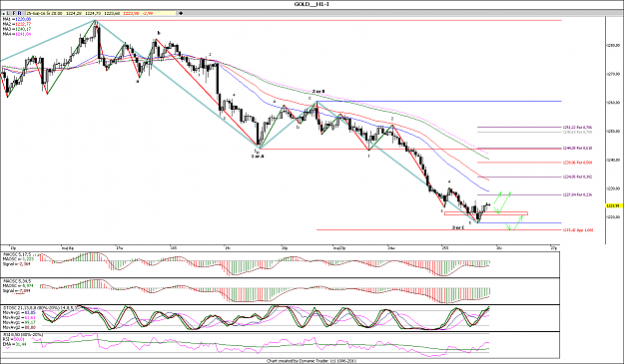This screenshot has width=624, height=364.
Task: Click the RSI indicator panel title
Action: click(23, 335)
